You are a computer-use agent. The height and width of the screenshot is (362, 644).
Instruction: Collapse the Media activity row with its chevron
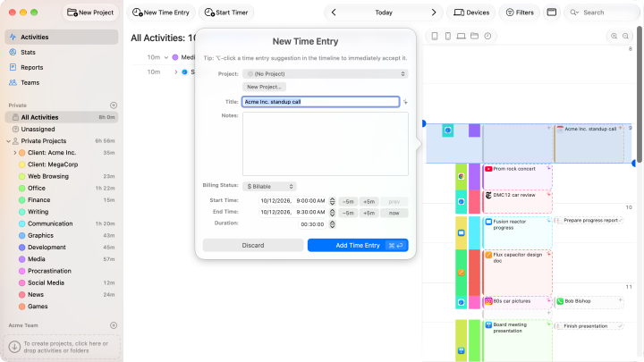166,57
